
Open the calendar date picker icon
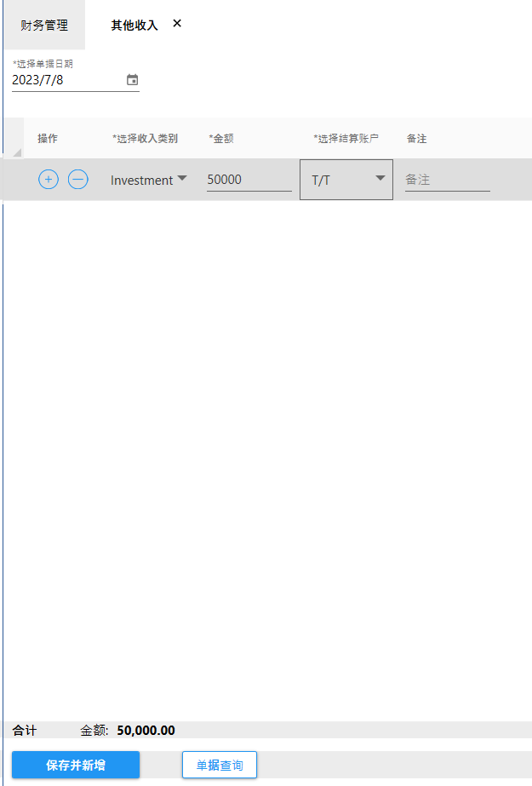click(x=132, y=80)
